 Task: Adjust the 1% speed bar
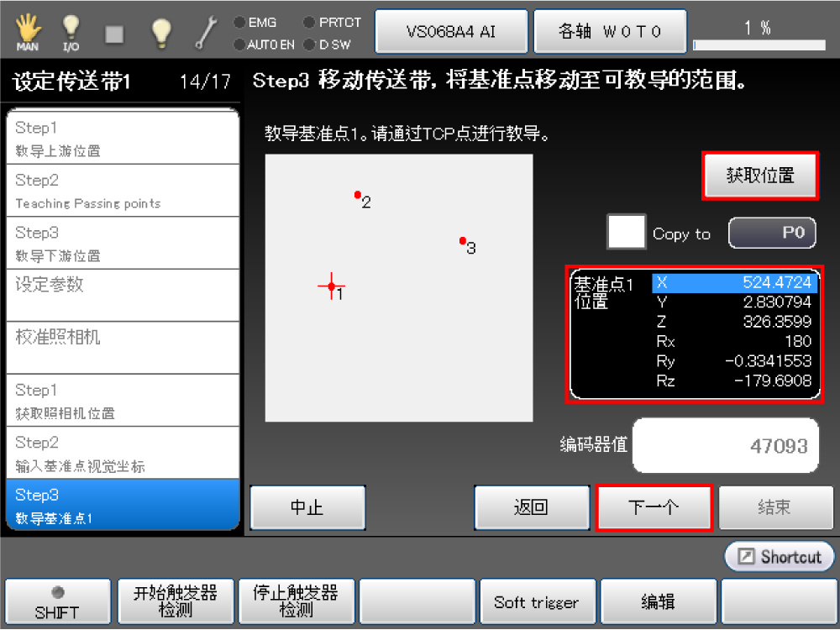(x=759, y=45)
